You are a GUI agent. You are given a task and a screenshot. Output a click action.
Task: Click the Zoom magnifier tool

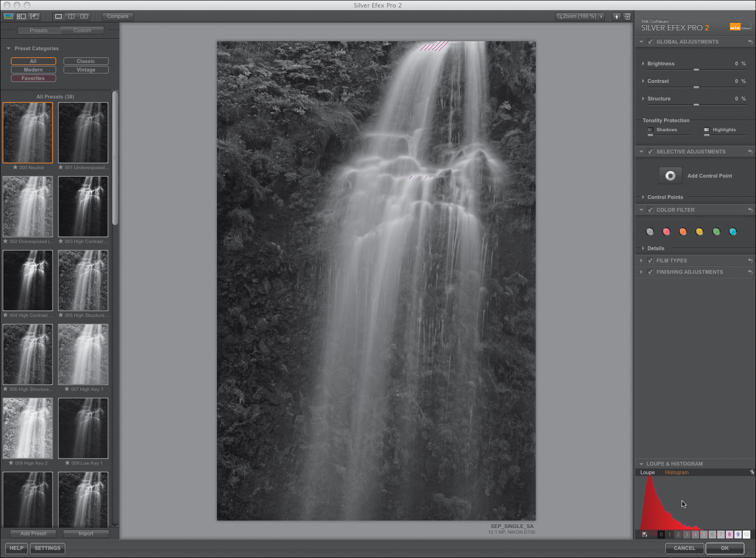(x=560, y=17)
